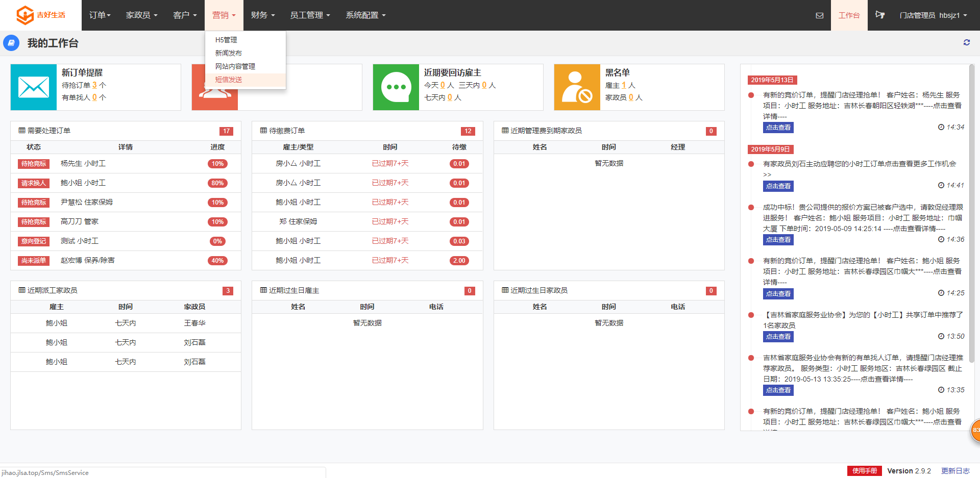Click the table icon beside 近期管理费到期家政员
This screenshot has width=980, height=478.
(x=505, y=131)
